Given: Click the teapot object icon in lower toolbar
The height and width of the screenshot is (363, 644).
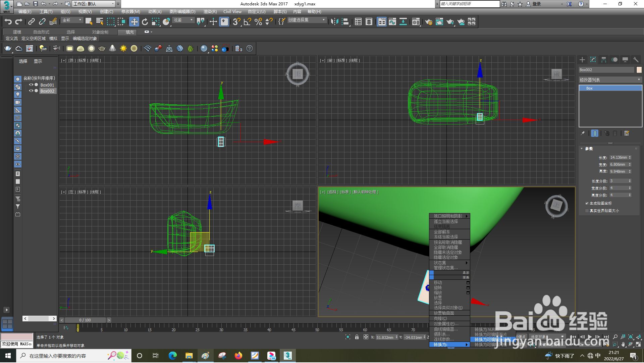Looking at the screenshot, I should point(8,49).
